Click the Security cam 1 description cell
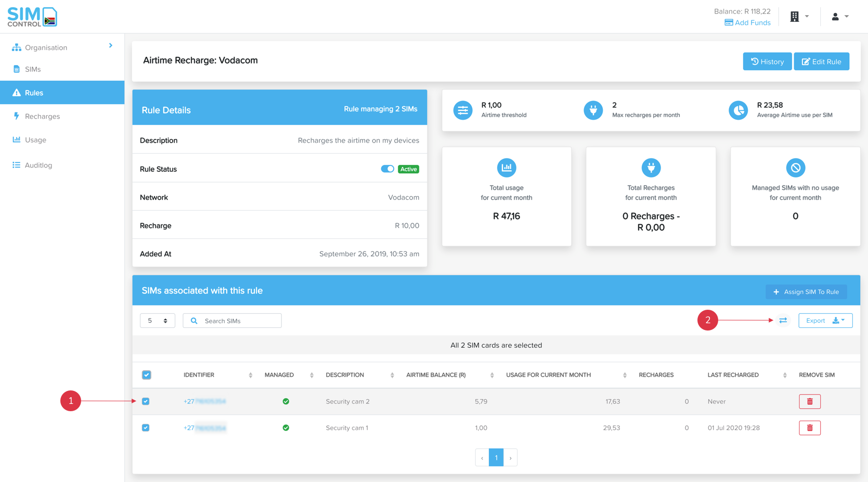Image resolution: width=868 pixels, height=482 pixels. [x=347, y=428]
